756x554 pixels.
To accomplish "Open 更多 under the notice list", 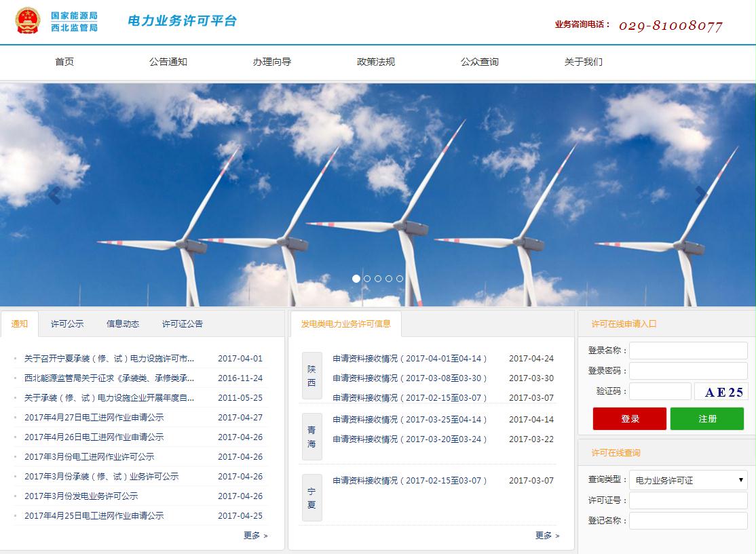I will pos(255,536).
